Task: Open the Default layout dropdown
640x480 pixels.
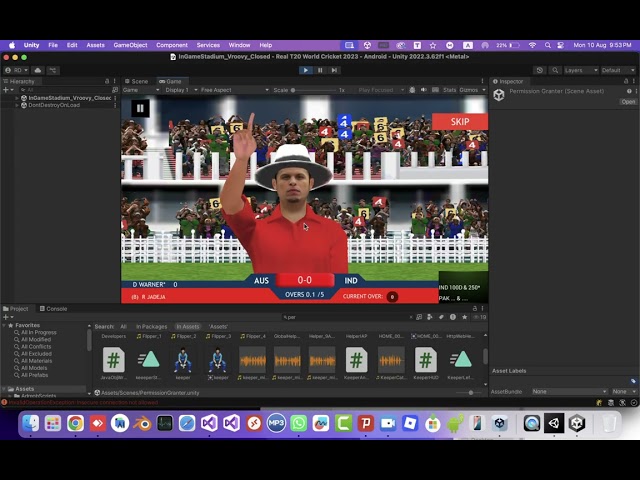Action: click(x=618, y=70)
